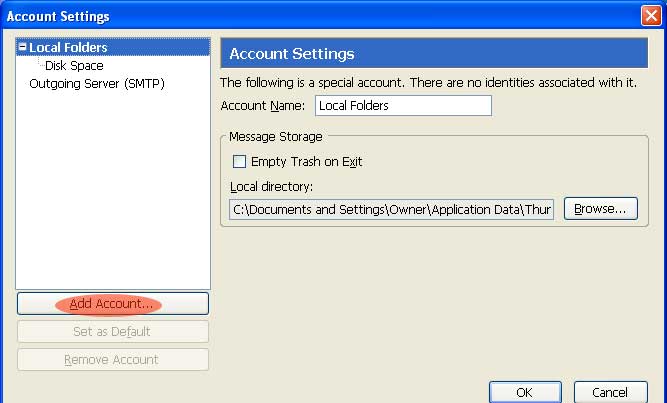Select Outgoing Server (SMTP) entry
The height and width of the screenshot is (403, 667).
(x=97, y=84)
